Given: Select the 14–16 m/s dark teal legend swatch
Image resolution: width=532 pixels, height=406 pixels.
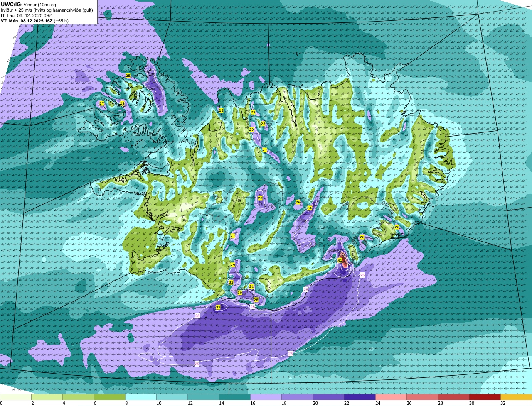Looking at the screenshot, I should pyautogui.click(x=235, y=397).
